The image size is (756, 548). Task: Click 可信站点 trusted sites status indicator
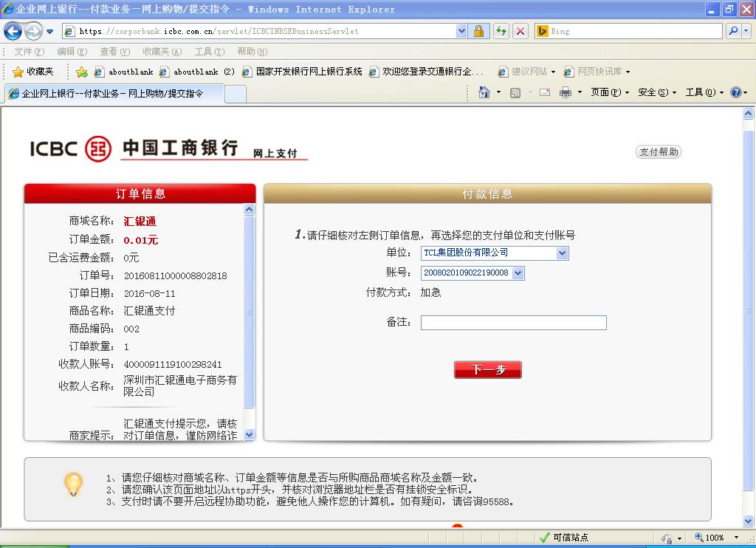[x=564, y=538]
